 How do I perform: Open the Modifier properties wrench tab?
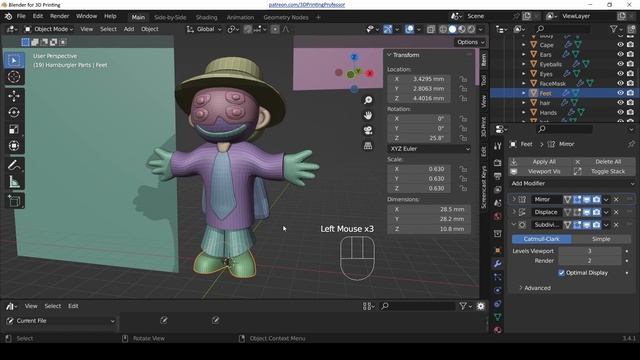pyautogui.click(x=498, y=264)
